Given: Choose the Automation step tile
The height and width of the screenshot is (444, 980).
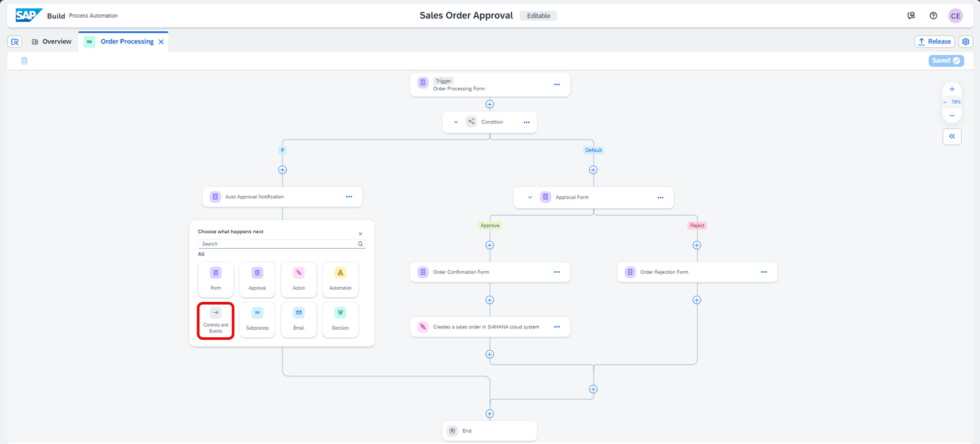Looking at the screenshot, I should (x=340, y=279).
